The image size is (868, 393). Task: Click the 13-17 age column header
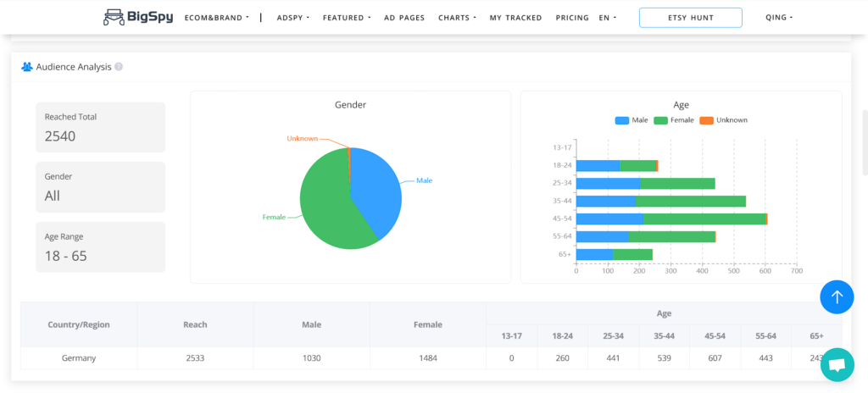point(511,336)
